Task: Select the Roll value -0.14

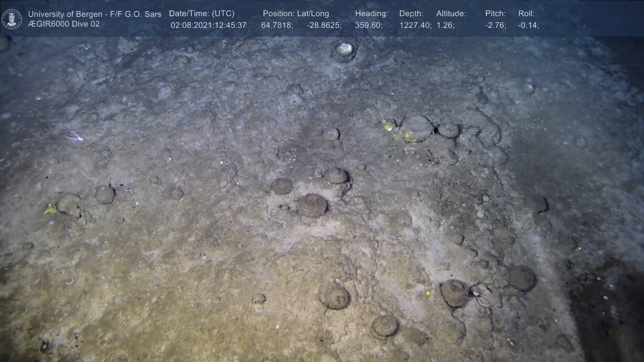Action: click(528, 25)
